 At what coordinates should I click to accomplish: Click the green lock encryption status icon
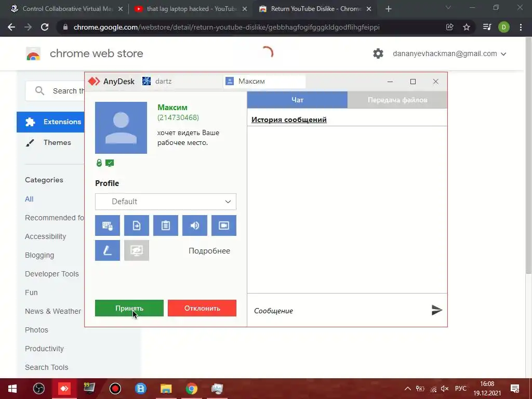(x=99, y=163)
